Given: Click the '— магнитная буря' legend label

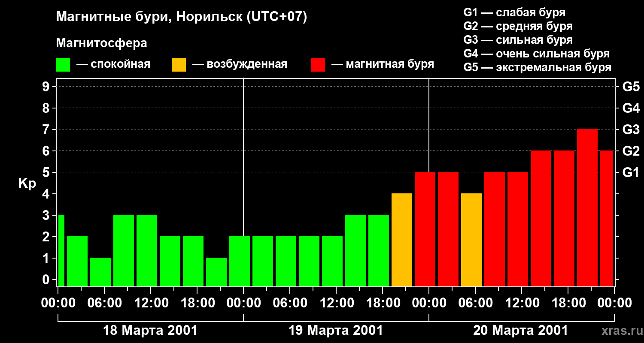Looking at the screenshot, I should [383, 64].
